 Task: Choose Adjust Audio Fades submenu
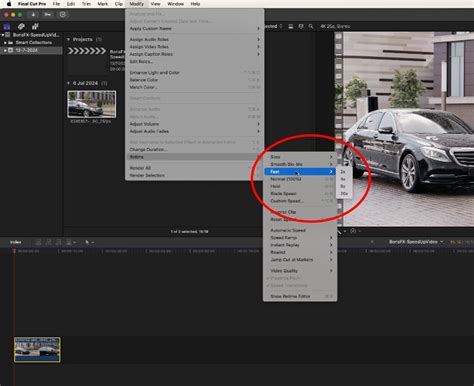(x=194, y=131)
